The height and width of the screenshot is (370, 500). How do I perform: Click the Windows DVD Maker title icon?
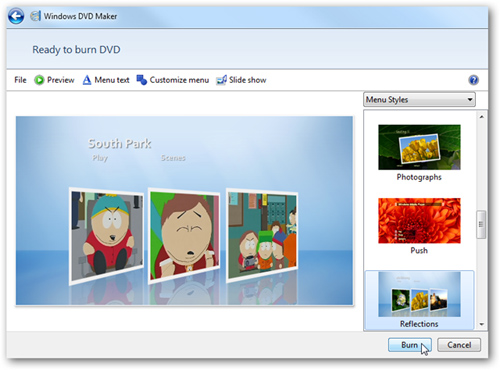35,16
